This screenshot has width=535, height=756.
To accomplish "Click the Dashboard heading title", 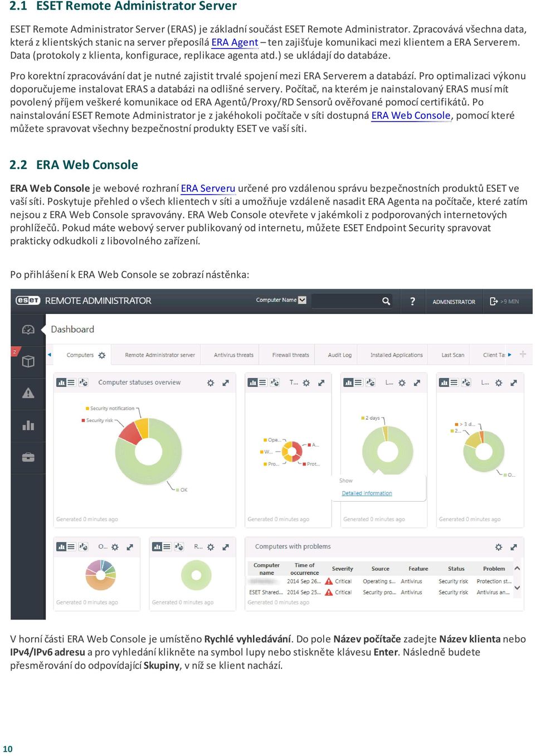I will (x=72, y=329).
